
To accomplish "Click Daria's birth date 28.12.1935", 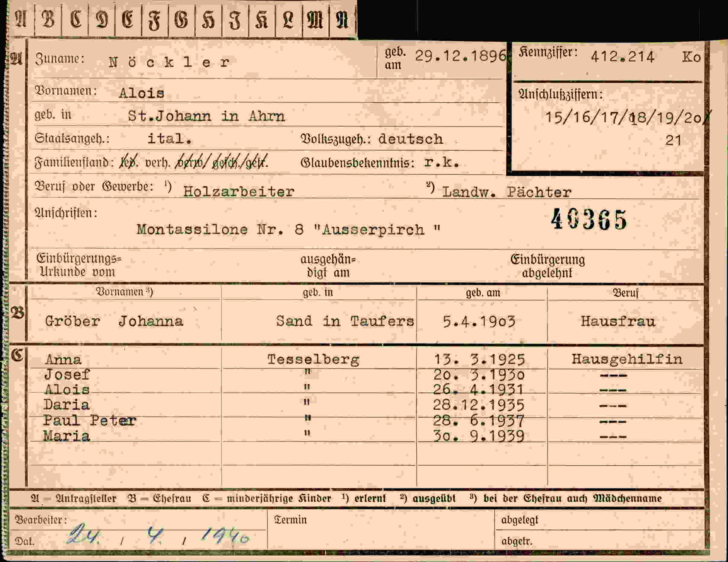I will [x=478, y=405].
